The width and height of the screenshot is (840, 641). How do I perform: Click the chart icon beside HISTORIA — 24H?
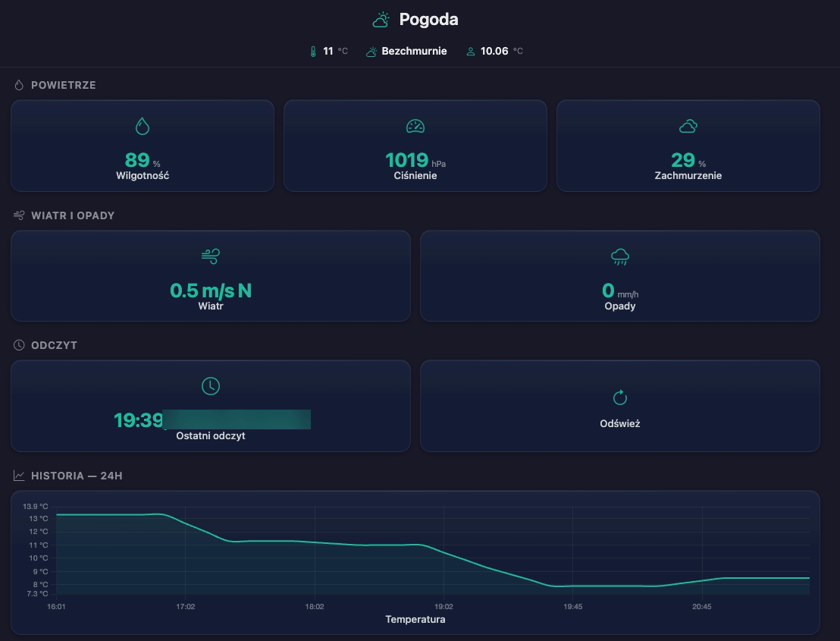click(x=19, y=476)
